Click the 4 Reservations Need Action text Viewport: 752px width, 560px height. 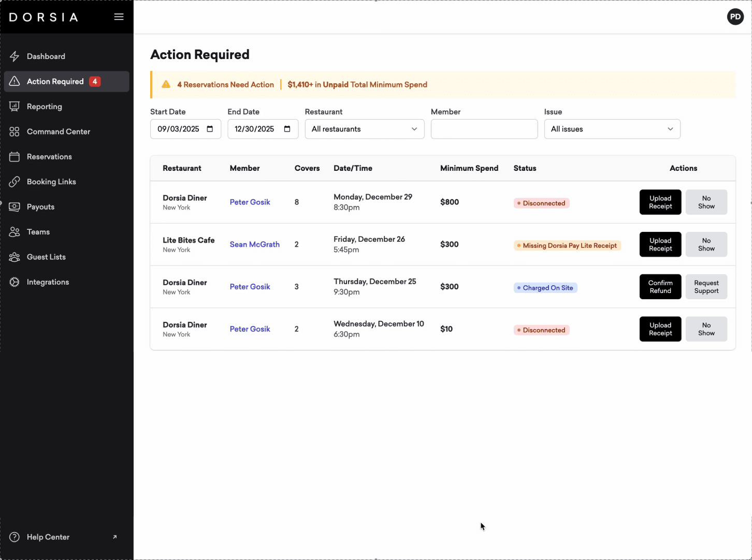pyautogui.click(x=225, y=84)
